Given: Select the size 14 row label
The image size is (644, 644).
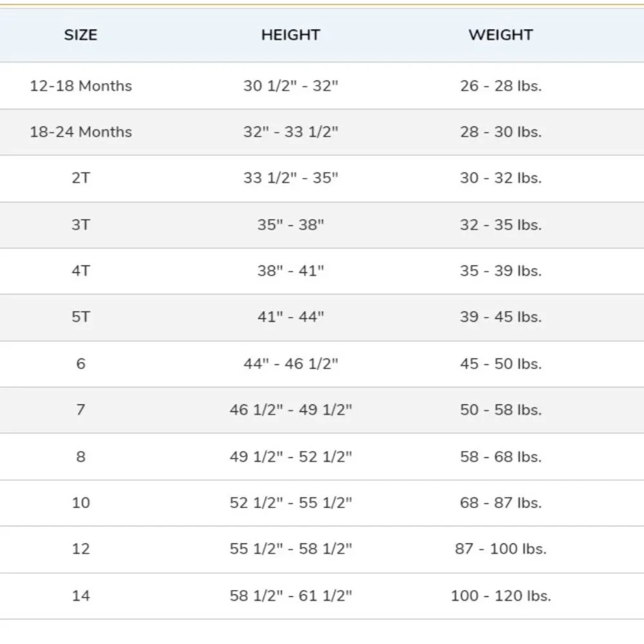Looking at the screenshot, I should point(80,596).
